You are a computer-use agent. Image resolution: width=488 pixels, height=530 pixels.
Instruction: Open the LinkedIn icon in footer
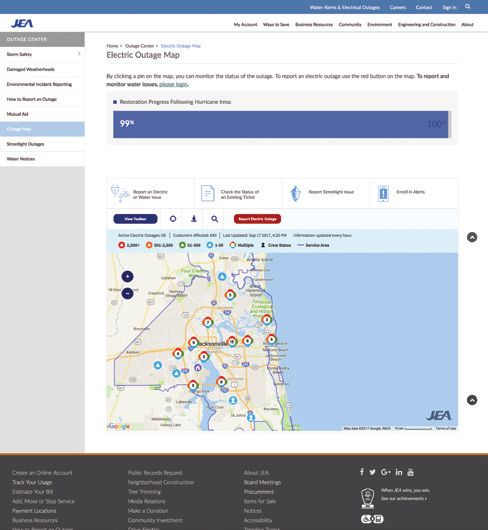[x=399, y=472]
